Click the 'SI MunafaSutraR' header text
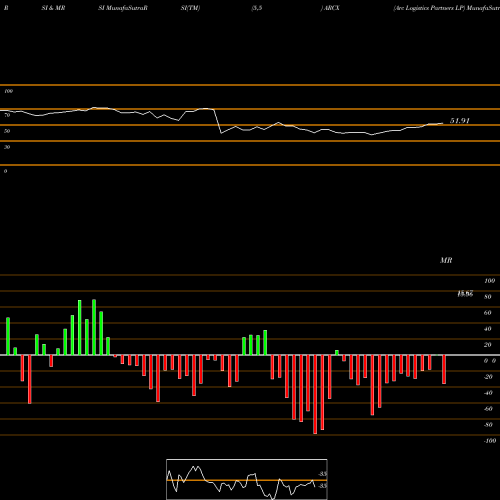The image size is (500, 500). [x=123, y=8]
